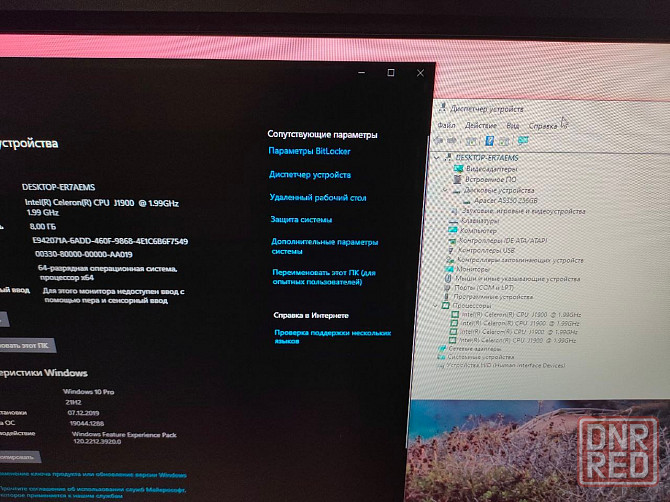Click the Дисковые устройства drive icon

pos(456,190)
